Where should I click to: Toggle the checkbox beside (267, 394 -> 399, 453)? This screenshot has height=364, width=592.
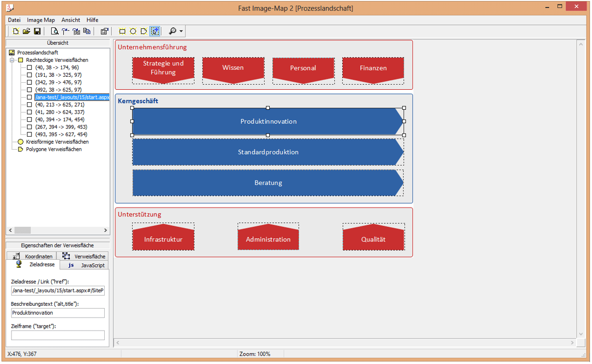click(x=29, y=127)
